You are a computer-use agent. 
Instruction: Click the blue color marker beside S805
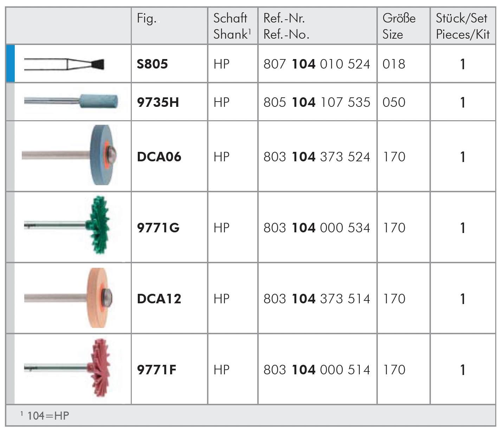10,64
